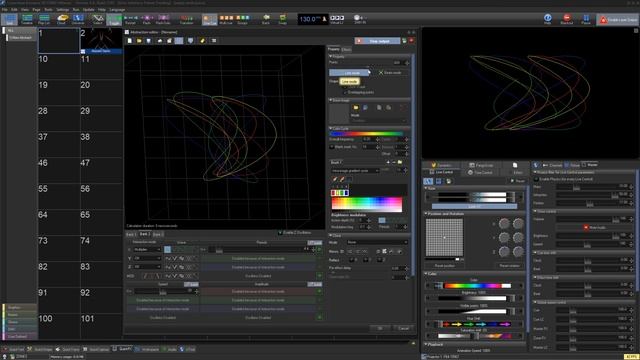Open the Timeline view from toolbar
Viewport: 640px width, 360px height.
tap(27, 19)
